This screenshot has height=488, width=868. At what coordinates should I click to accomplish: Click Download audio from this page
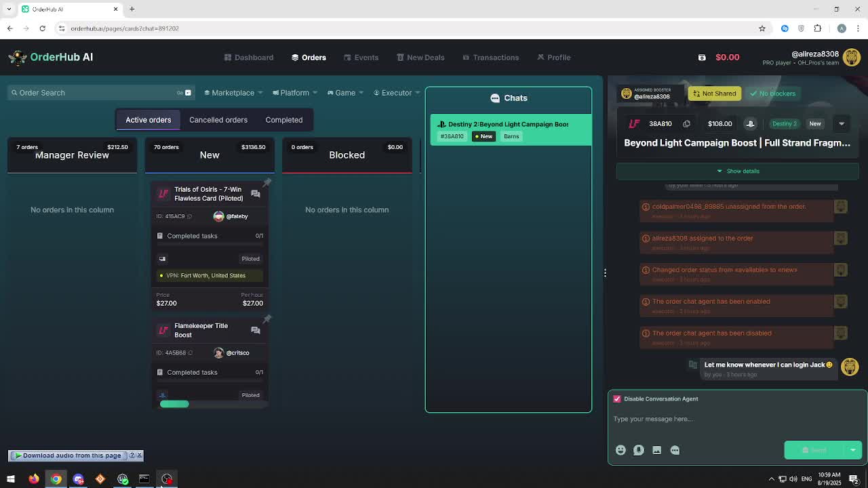68,455
